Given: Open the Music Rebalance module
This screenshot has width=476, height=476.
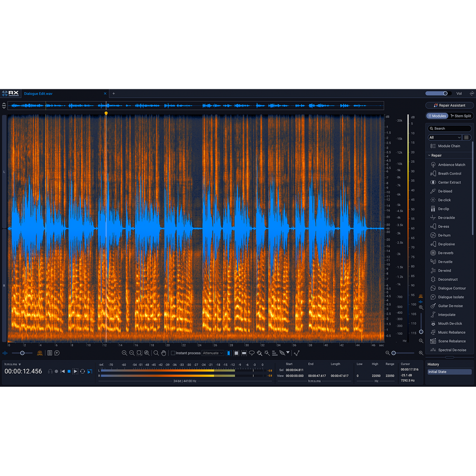Looking at the screenshot, I should 449,332.
